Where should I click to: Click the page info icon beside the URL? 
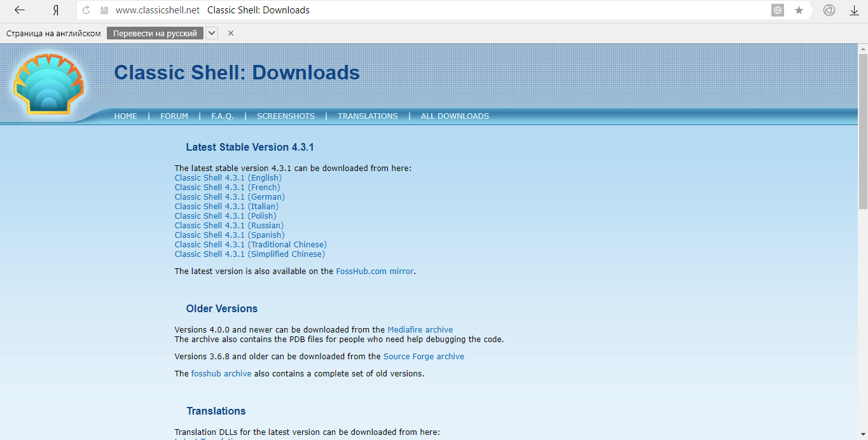click(x=104, y=10)
